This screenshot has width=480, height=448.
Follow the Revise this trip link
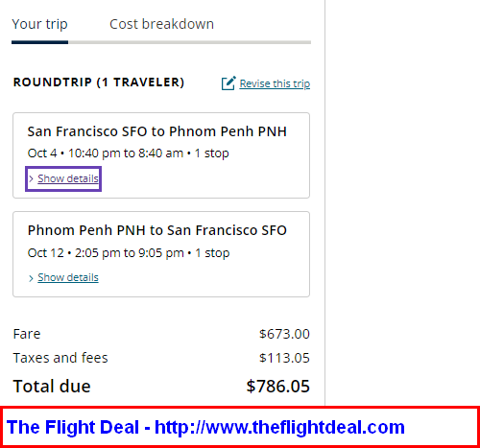click(275, 83)
